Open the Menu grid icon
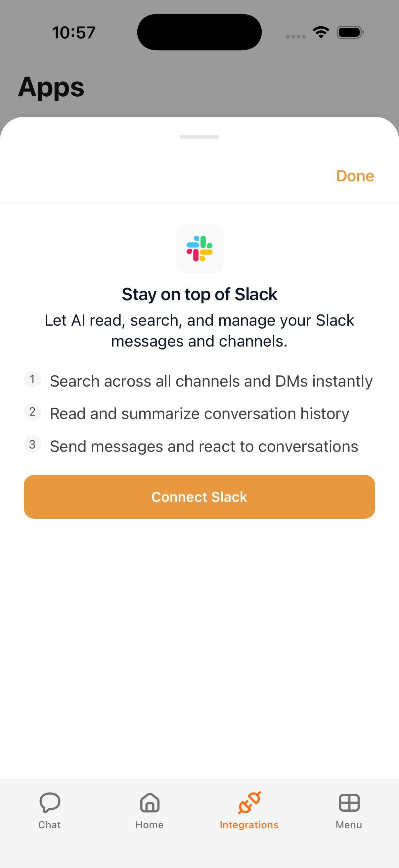 coord(349,804)
